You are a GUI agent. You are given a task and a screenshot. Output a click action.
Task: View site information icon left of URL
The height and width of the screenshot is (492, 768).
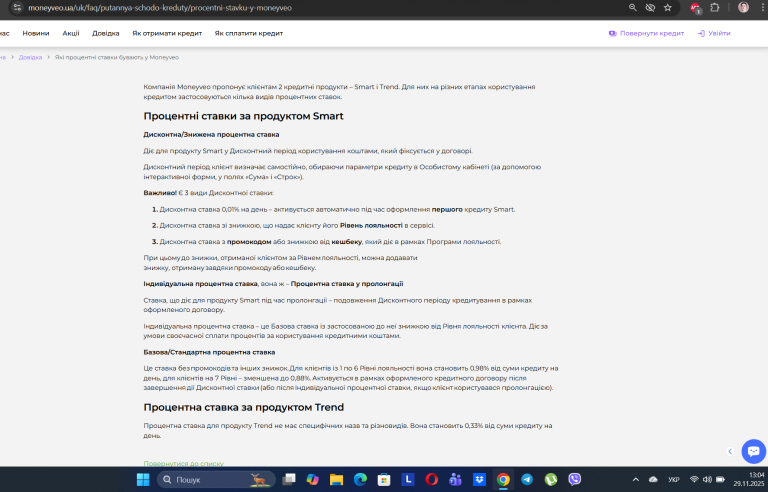(17, 7)
